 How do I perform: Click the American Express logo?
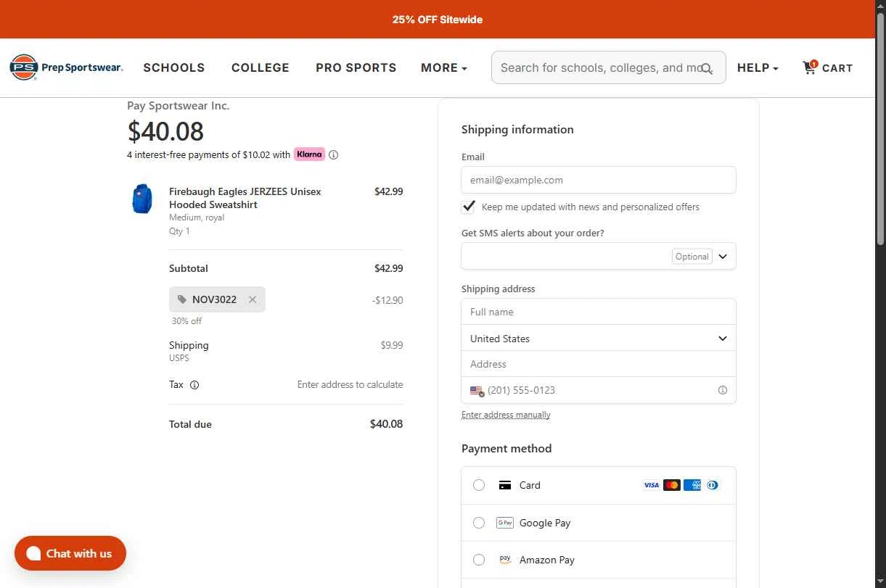coord(692,485)
